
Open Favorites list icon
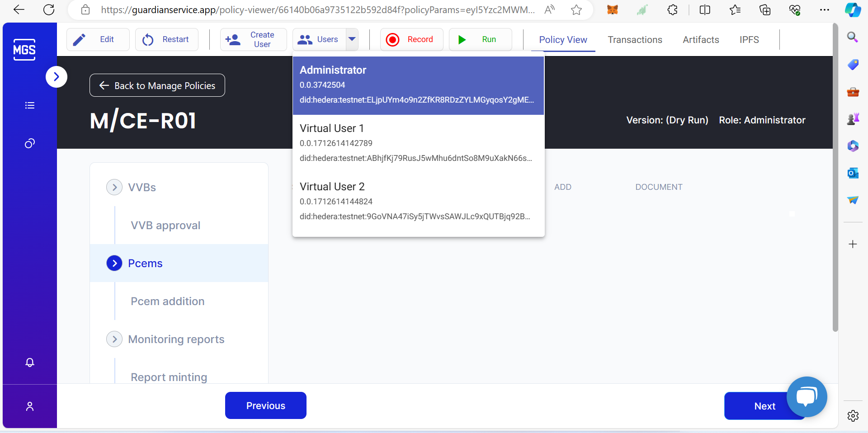coord(735,10)
